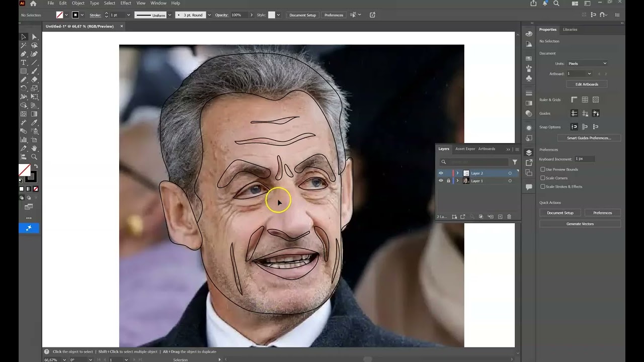Open the Layers panel dock icon

click(x=529, y=153)
